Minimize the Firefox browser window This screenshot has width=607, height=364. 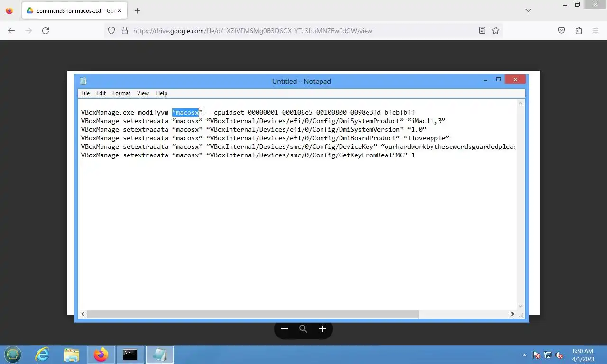pyautogui.click(x=565, y=5)
